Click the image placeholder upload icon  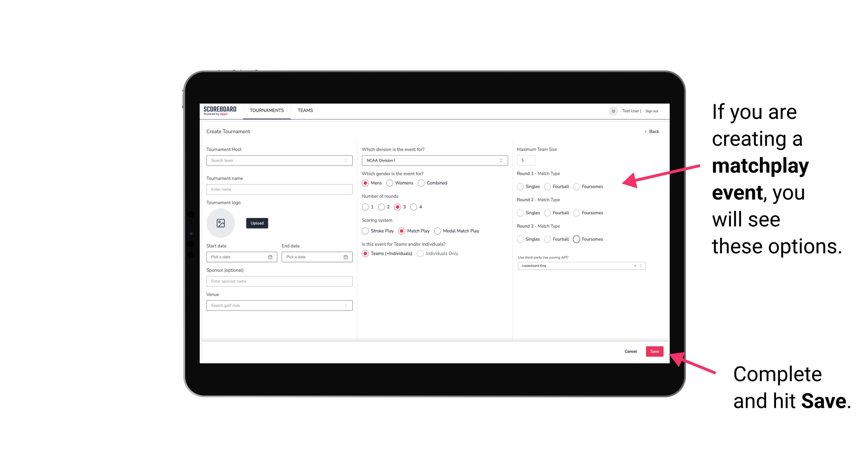[221, 223]
